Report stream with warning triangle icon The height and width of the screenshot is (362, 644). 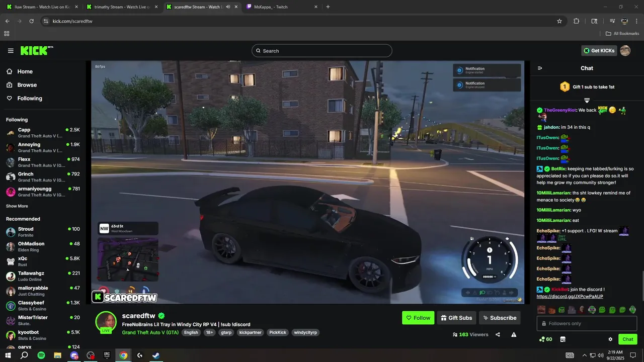point(514,334)
